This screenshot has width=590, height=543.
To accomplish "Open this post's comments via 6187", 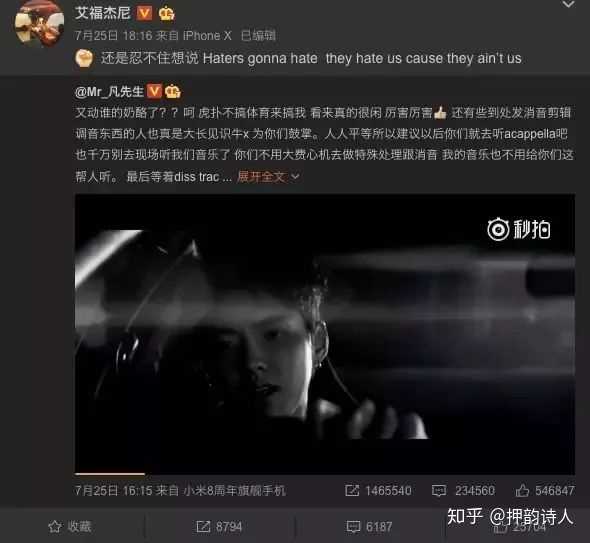I will coord(370,526).
